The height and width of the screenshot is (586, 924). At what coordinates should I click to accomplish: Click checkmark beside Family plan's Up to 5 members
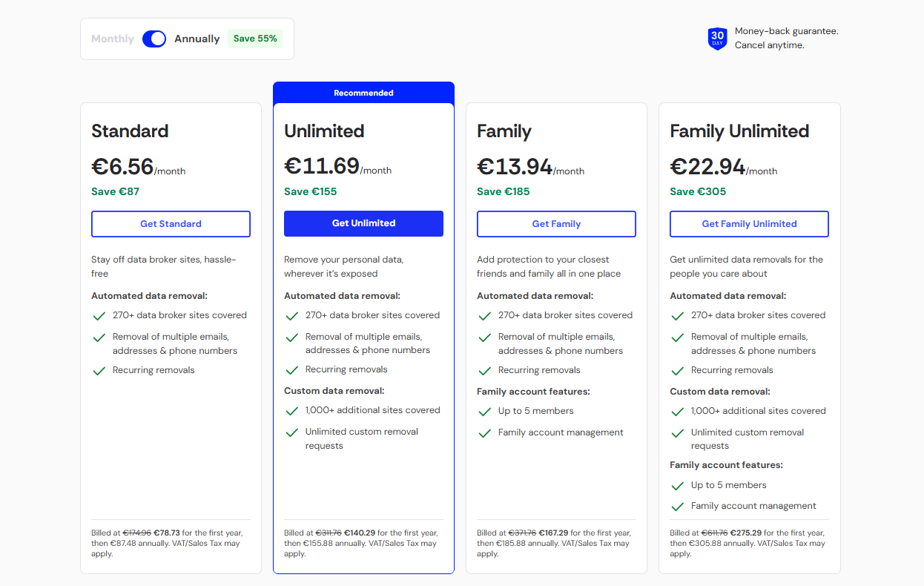(x=484, y=412)
